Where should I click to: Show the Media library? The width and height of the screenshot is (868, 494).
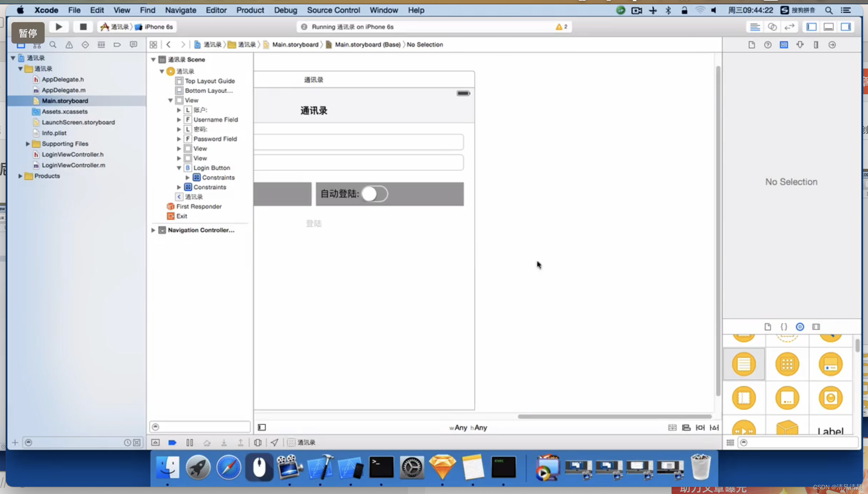(x=816, y=327)
